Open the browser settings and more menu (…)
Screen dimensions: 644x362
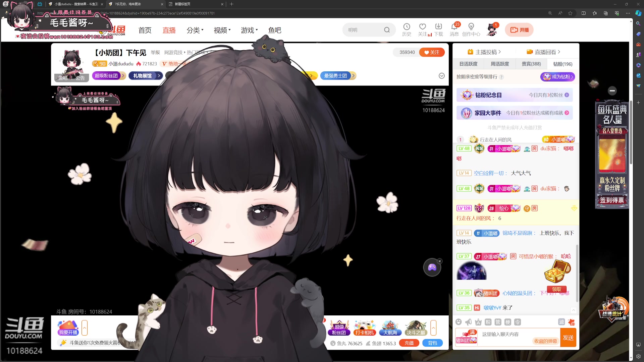[628, 13]
